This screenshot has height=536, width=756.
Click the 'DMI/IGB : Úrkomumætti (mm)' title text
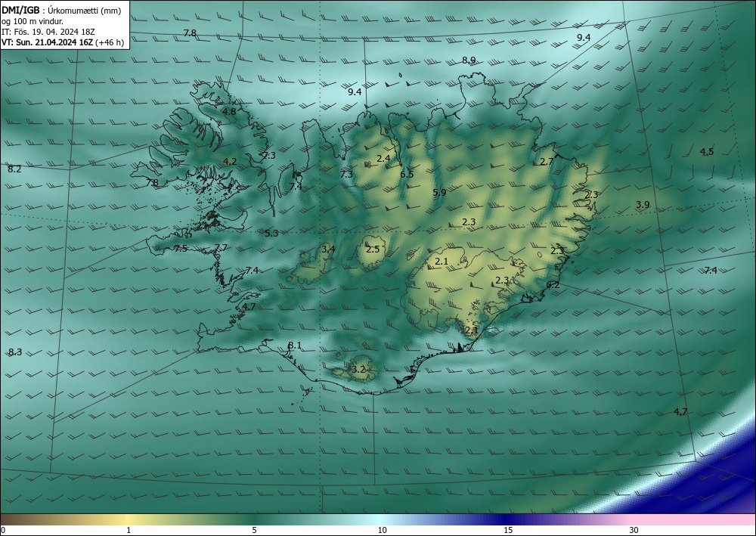[61, 10]
